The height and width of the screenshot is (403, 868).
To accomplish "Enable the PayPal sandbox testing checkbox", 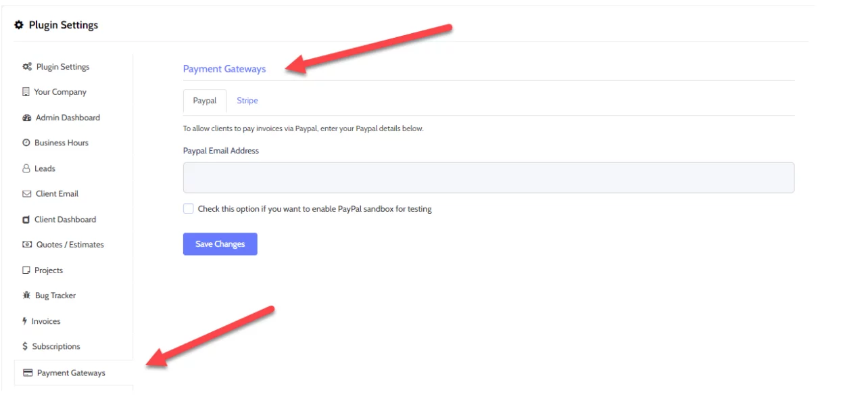I will 189,209.
